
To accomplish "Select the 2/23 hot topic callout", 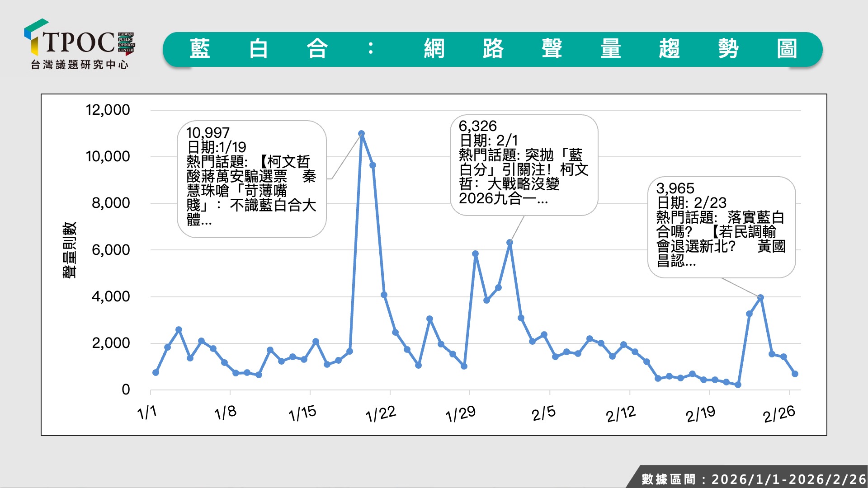I will pos(721,227).
